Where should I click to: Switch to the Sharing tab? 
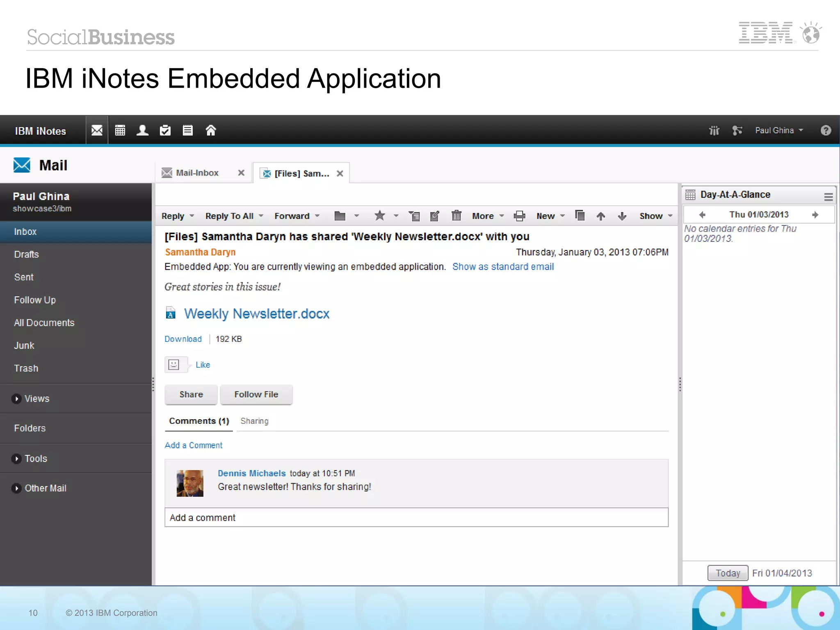click(254, 421)
